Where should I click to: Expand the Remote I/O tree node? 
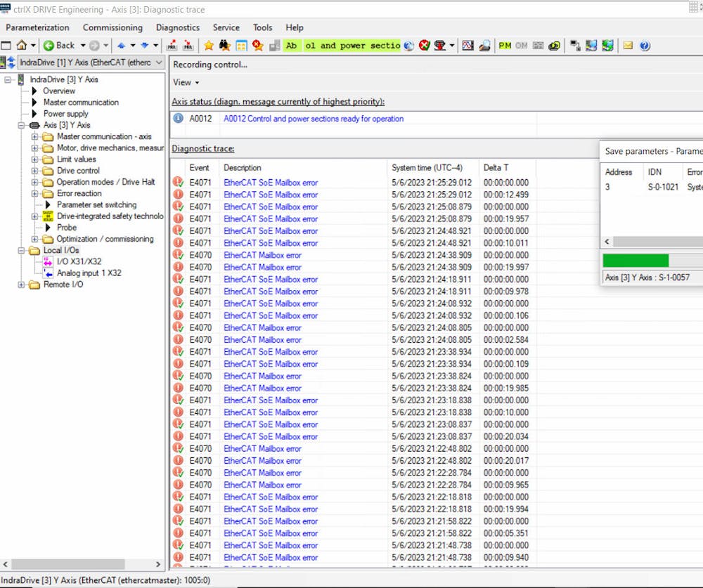point(22,285)
